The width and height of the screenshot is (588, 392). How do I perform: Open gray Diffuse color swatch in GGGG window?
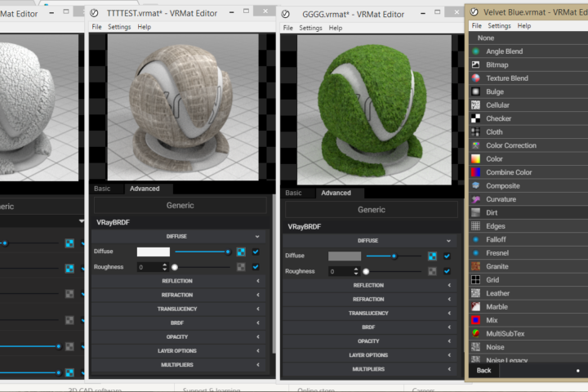click(345, 256)
